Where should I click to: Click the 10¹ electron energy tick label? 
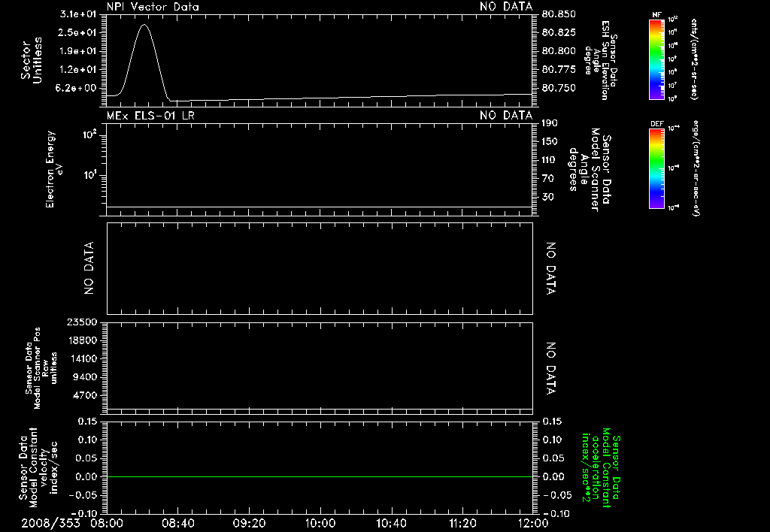coord(89,175)
